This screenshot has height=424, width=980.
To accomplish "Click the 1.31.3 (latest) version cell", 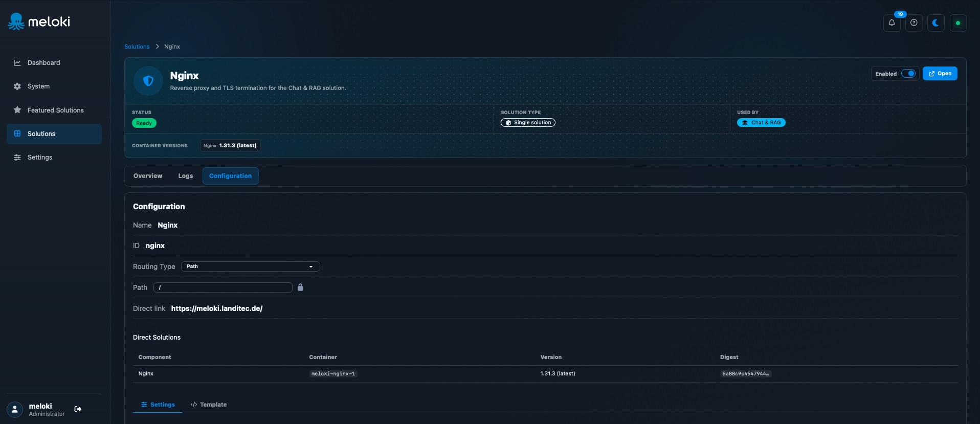I will point(558,374).
